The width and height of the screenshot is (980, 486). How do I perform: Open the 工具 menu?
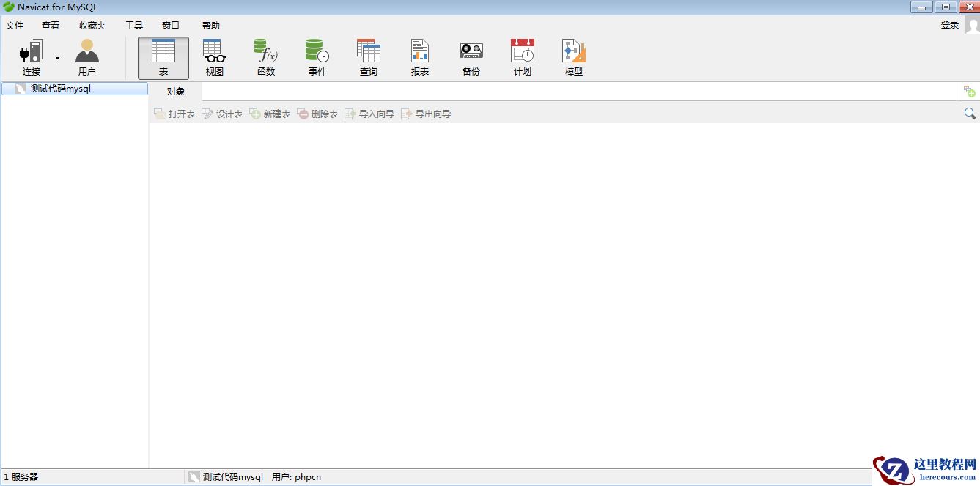coord(133,25)
